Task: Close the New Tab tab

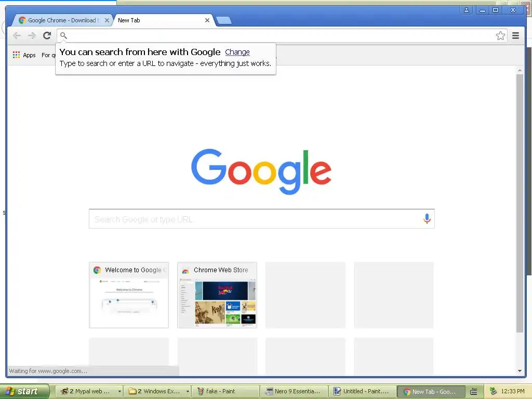Action: coord(207,20)
